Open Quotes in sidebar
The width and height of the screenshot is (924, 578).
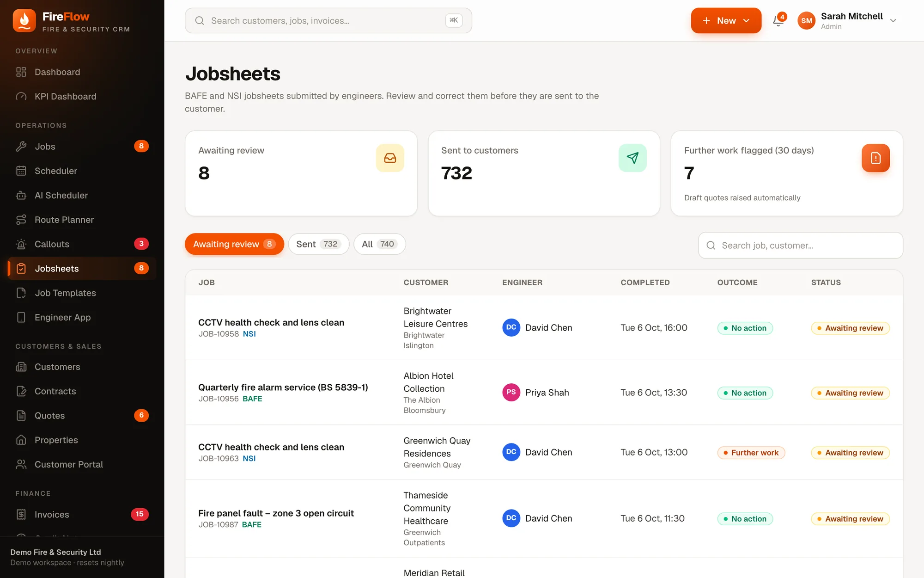click(x=82, y=416)
